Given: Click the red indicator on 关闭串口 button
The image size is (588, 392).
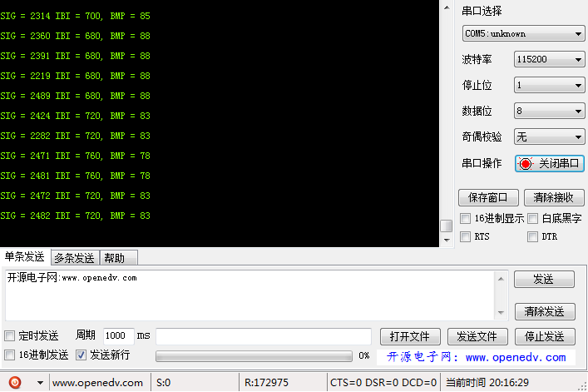Looking at the screenshot, I should 526,164.
